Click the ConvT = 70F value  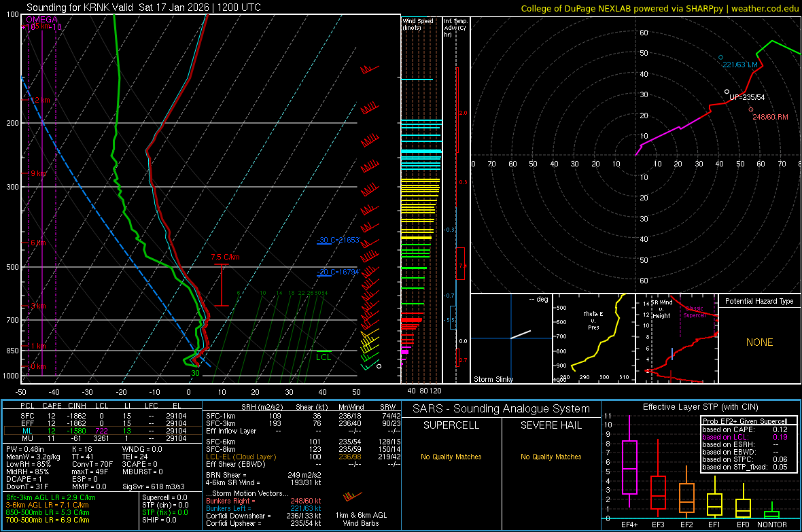tap(91, 465)
